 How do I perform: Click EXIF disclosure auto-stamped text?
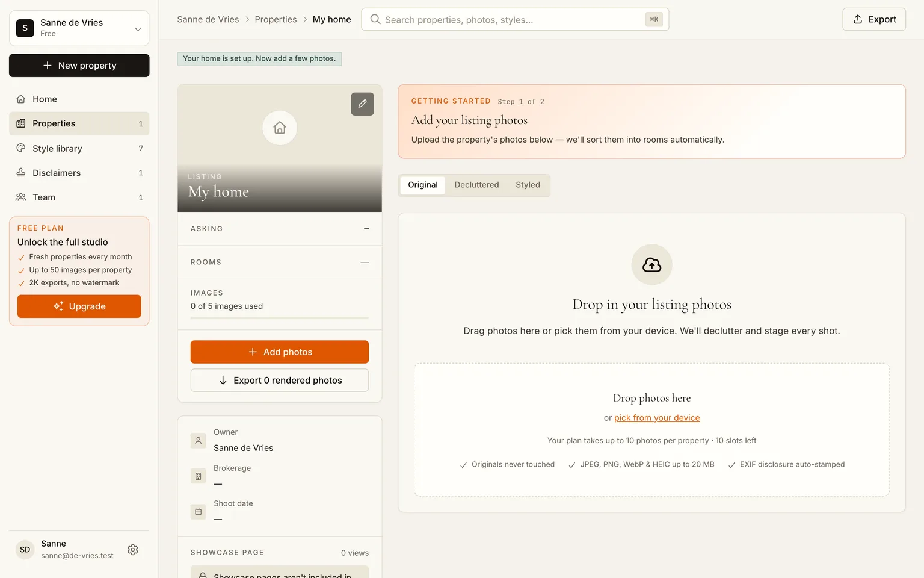792,464
